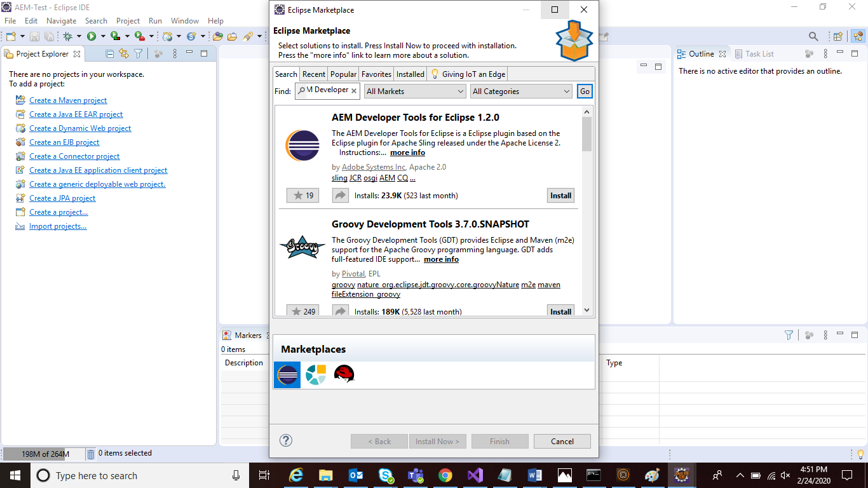Switch to the Installed tab
Image resolution: width=868 pixels, height=488 pixels.
(x=410, y=74)
